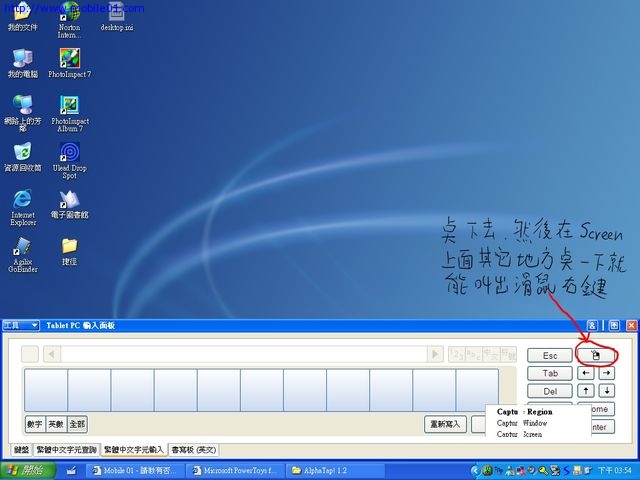This screenshot has height=480, width=640.
Task: Click the first handwriting character box
Action: coord(46,390)
